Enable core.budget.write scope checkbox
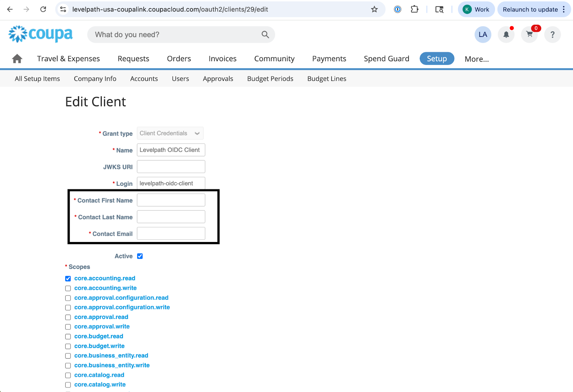Image resolution: width=573 pixels, height=392 pixels. pyautogui.click(x=68, y=347)
